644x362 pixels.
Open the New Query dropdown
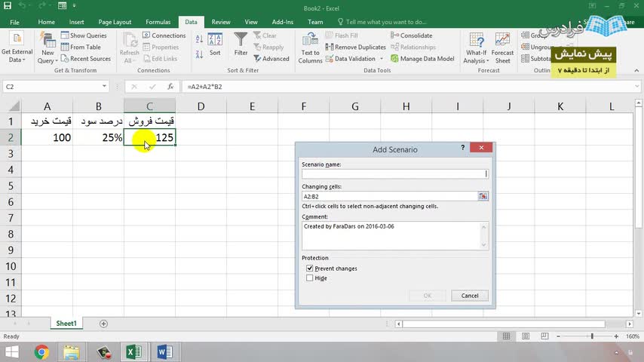click(x=48, y=48)
